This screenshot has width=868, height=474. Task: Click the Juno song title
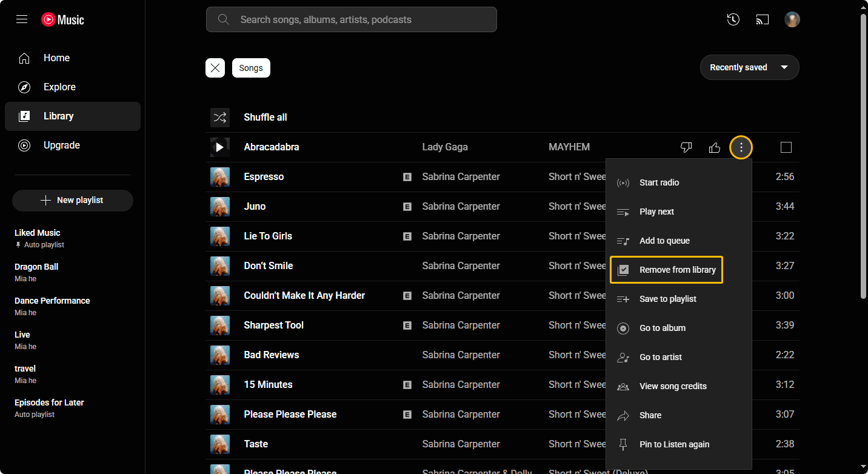click(x=255, y=207)
